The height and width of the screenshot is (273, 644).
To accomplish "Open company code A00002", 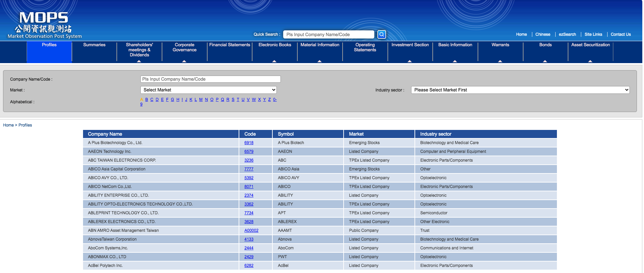I will tap(251, 230).
